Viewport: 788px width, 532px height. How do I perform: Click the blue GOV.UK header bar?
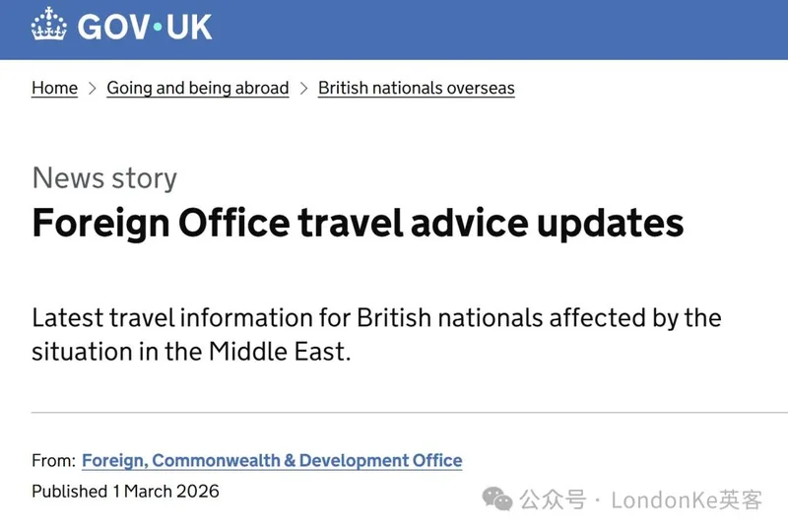pos(492,28)
